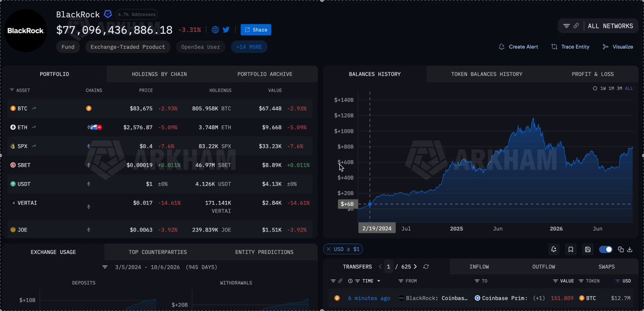
Task: Expand the +14 MORE tags
Action: [x=249, y=47]
